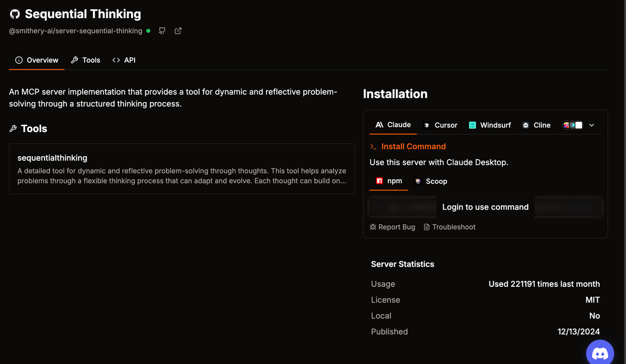Click the green online status dot
Image resolution: width=626 pixels, height=364 pixels.
(148, 31)
